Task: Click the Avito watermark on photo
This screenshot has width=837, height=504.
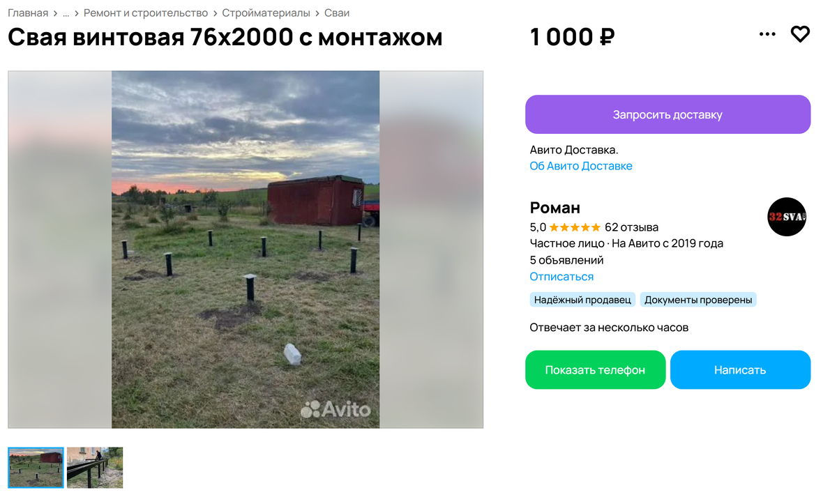Action: pos(335,409)
